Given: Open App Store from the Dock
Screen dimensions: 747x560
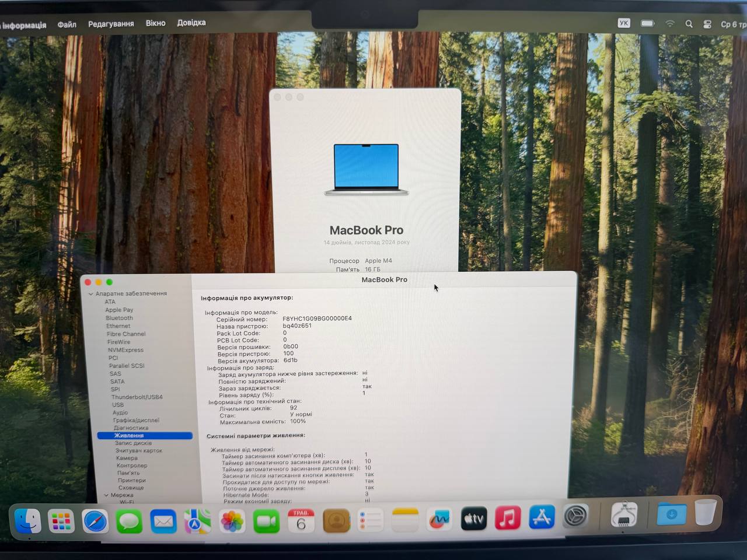Looking at the screenshot, I should [542, 517].
